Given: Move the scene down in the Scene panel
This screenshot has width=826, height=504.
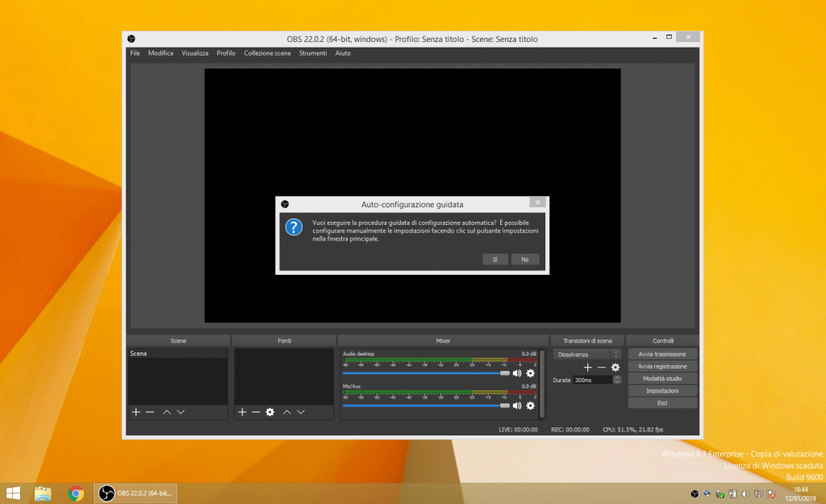Looking at the screenshot, I should click(181, 412).
